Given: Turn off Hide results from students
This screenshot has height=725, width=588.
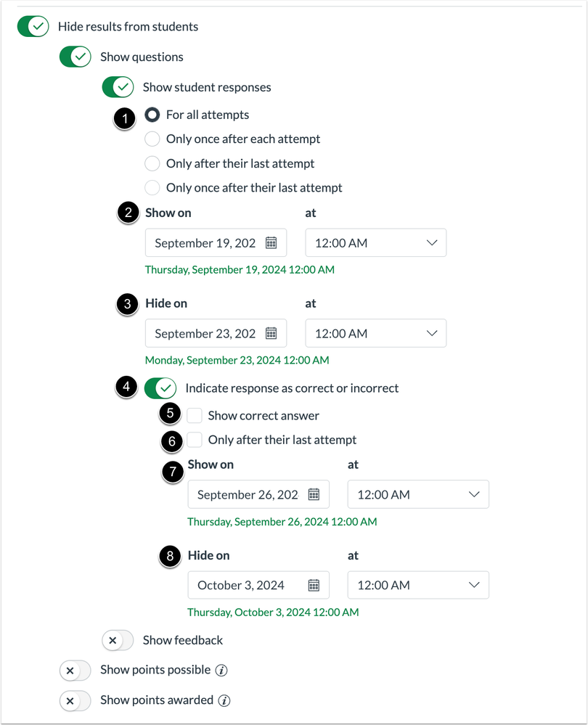Looking at the screenshot, I should click(33, 27).
